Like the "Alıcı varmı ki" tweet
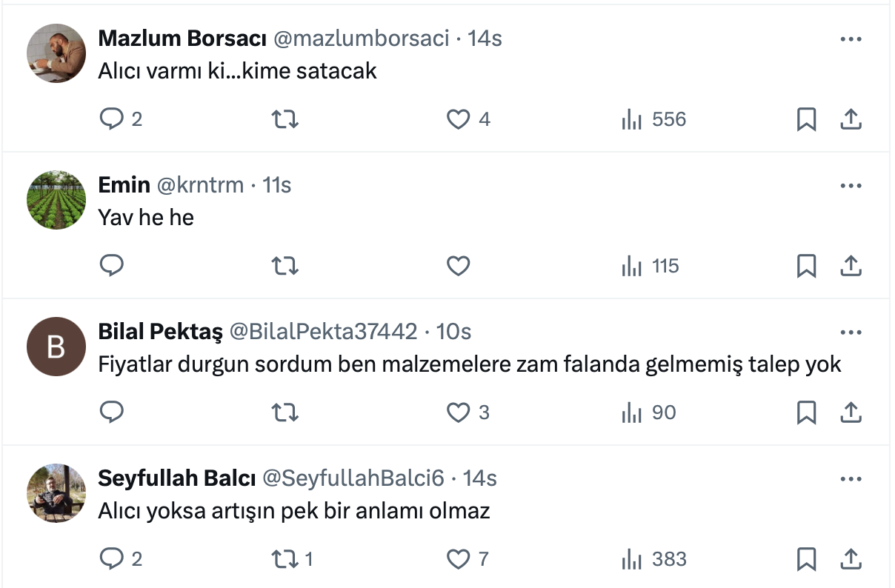The width and height of the screenshot is (895, 588). click(459, 119)
